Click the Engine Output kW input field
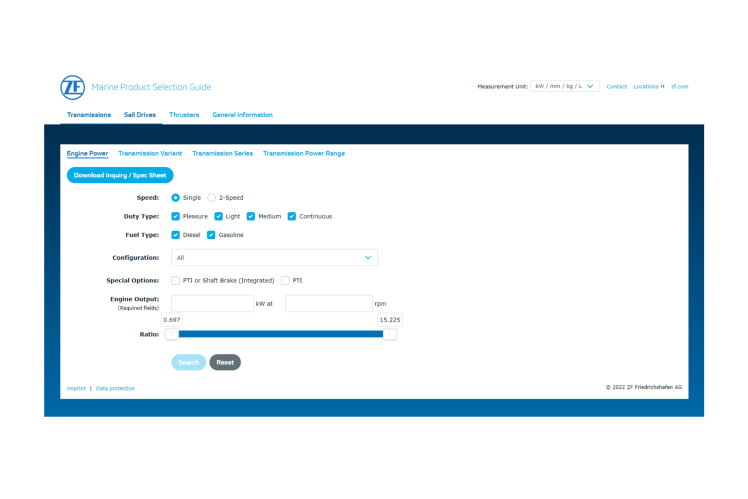 click(212, 303)
